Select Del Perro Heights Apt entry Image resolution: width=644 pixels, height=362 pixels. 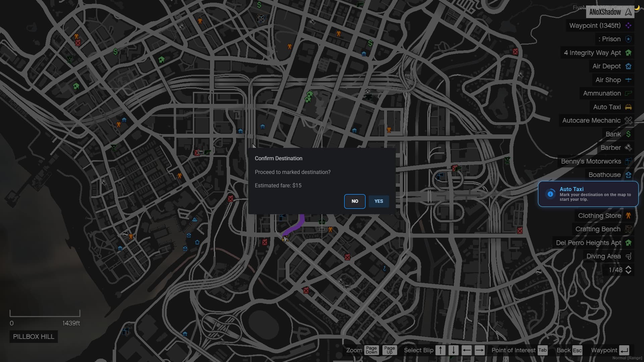coord(593,243)
